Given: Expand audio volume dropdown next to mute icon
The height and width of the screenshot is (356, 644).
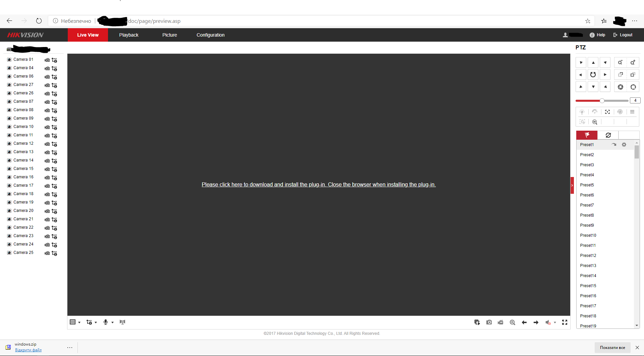Looking at the screenshot, I should [555, 322].
